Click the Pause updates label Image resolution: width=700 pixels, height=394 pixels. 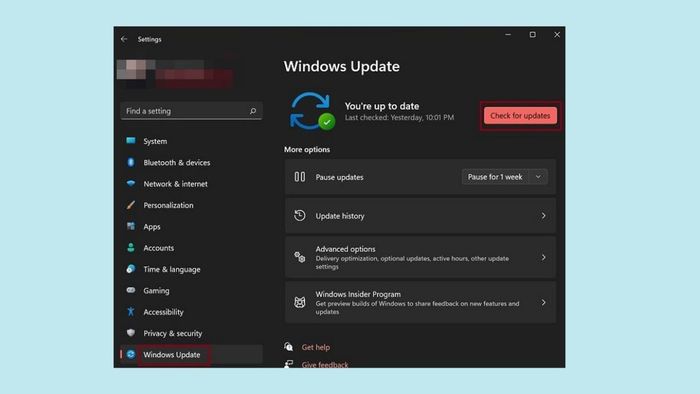coord(339,177)
